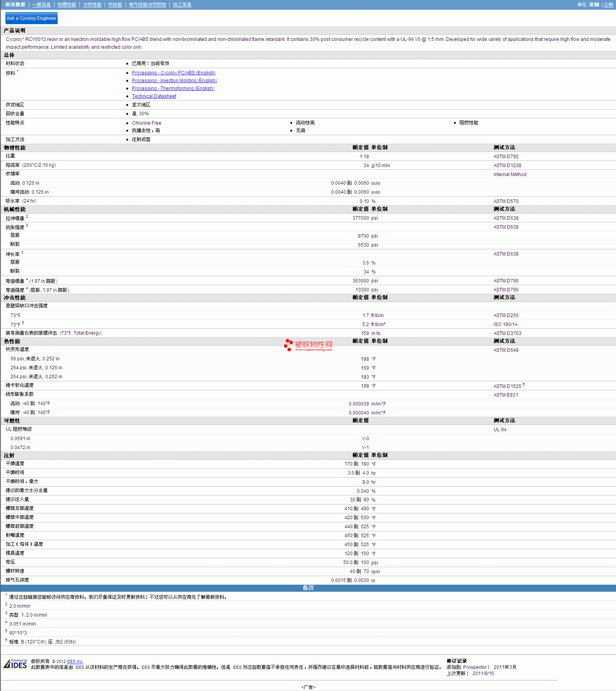The height and width of the screenshot is (691, 616).
Task: Open Processing - Cycoloy PC/ABS link
Action: tap(173, 73)
